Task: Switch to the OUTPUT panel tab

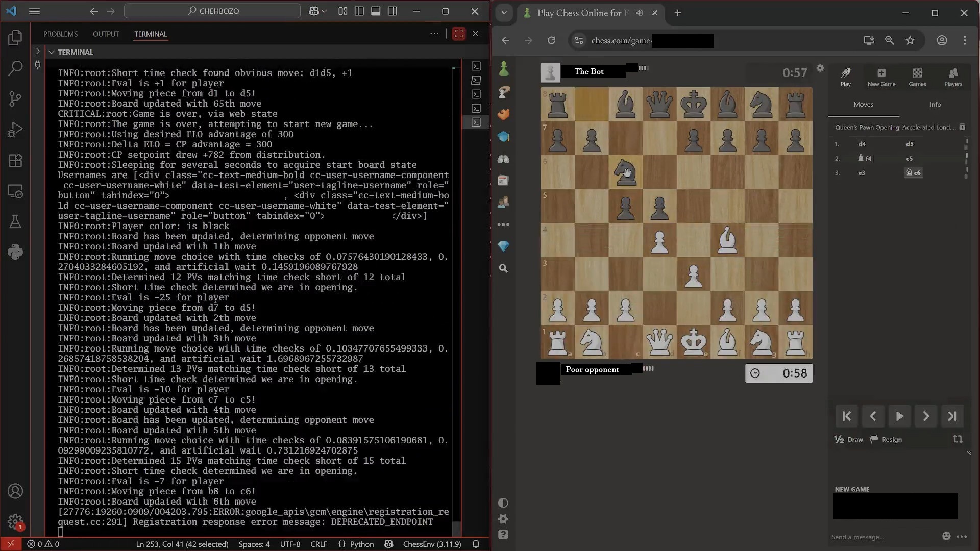Action: point(106,34)
